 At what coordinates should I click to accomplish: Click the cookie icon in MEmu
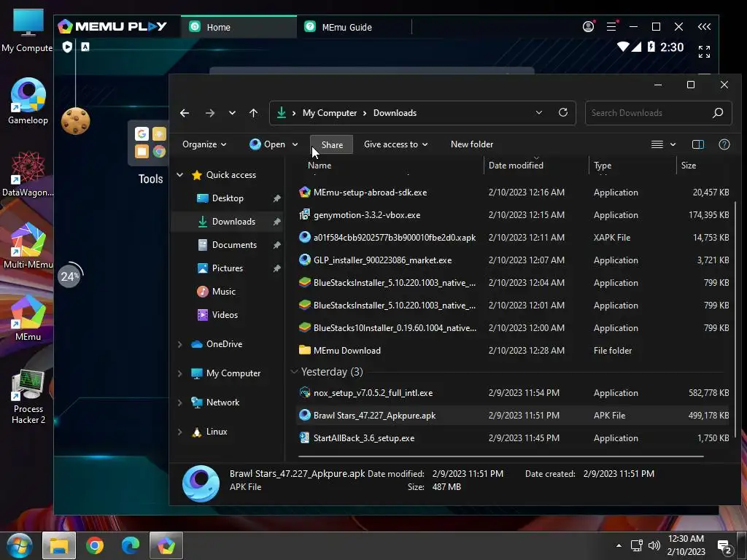75,120
